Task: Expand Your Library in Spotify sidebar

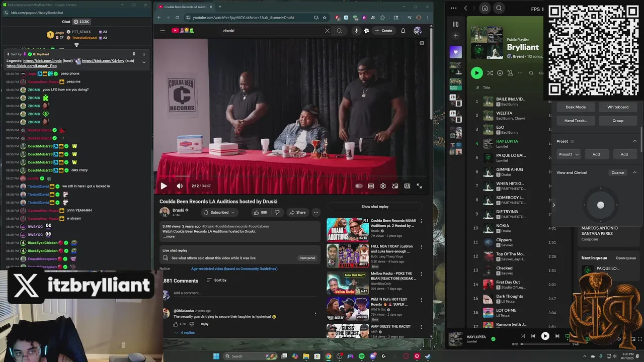Action: [455, 24]
